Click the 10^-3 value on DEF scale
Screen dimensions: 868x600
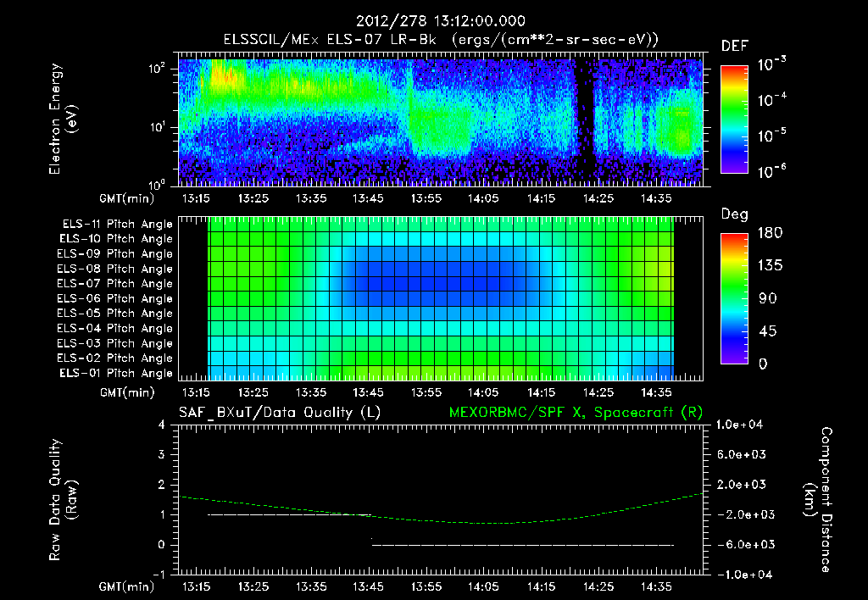coord(771,64)
